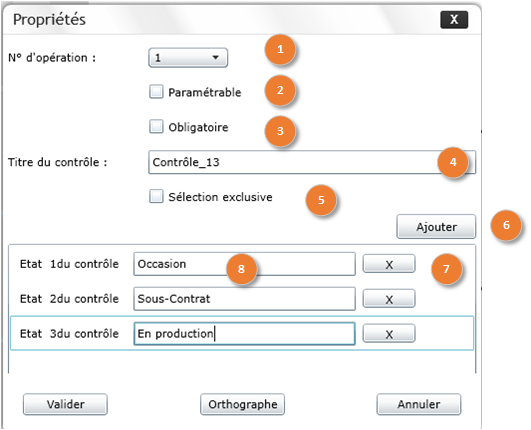Run the Orthographe spell check
Image resolution: width=531 pixels, height=430 pixels.
[242, 404]
